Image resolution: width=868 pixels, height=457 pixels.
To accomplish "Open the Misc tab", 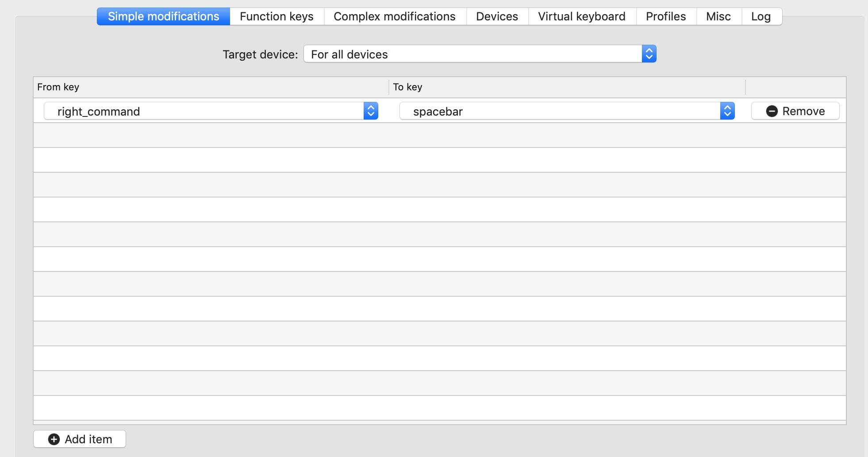I will click(718, 16).
